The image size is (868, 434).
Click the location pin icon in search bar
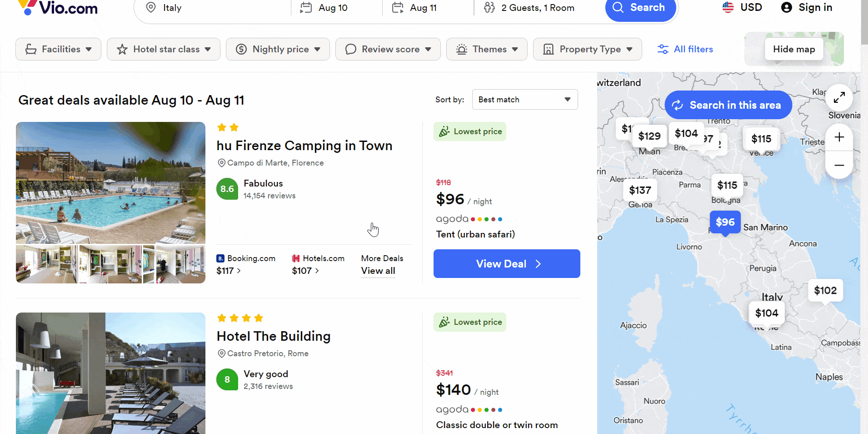(151, 7)
